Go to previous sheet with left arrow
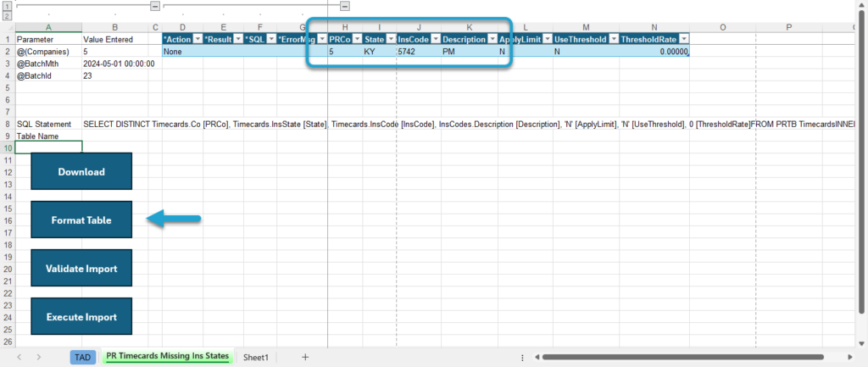This screenshot has width=868, height=367. [19, 357]
